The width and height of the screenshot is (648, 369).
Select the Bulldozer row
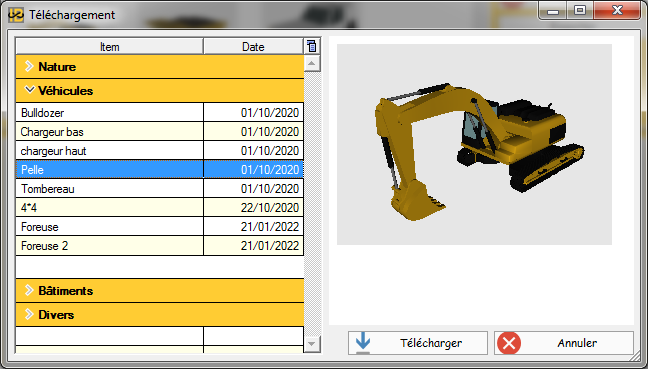pos(160,112)
